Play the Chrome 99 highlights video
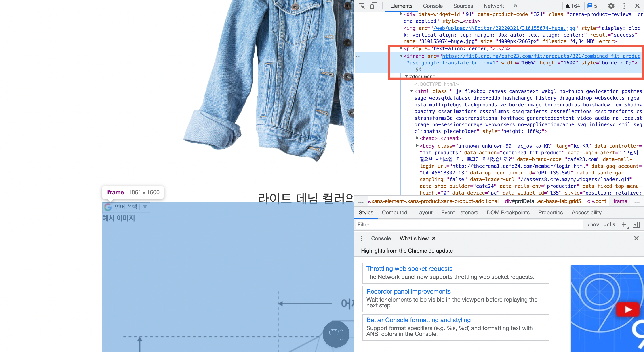Image resolution: width=644 pixels, height=352 pixels. tap(628, 309)
